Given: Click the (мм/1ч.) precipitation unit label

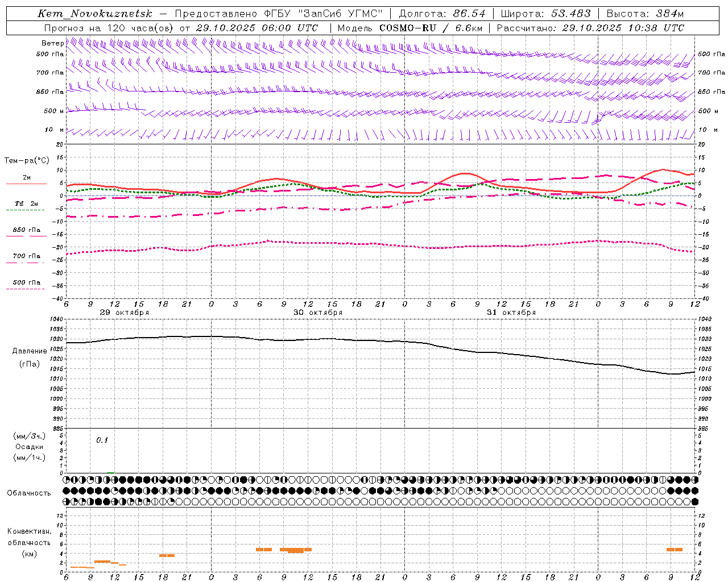Looking at the screenshot, I should [x=29, y=458].
